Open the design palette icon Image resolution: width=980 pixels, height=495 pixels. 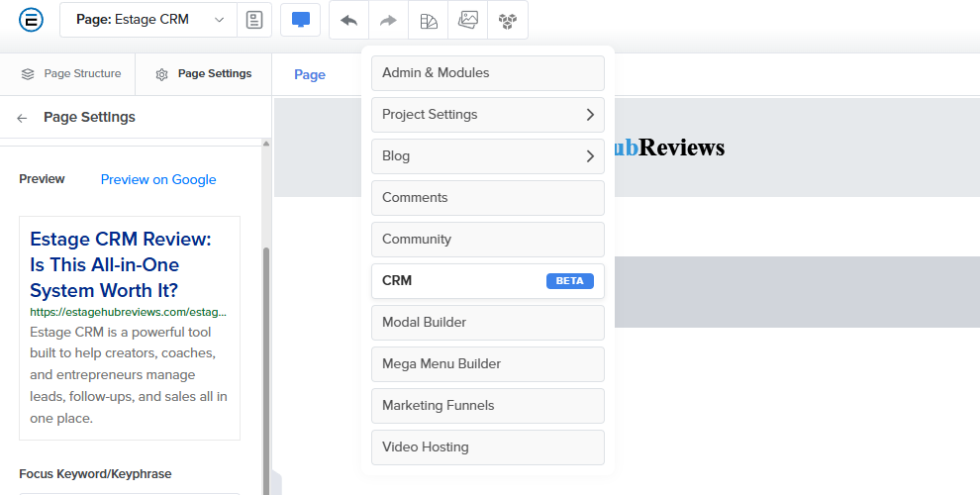tap(429, 20)
